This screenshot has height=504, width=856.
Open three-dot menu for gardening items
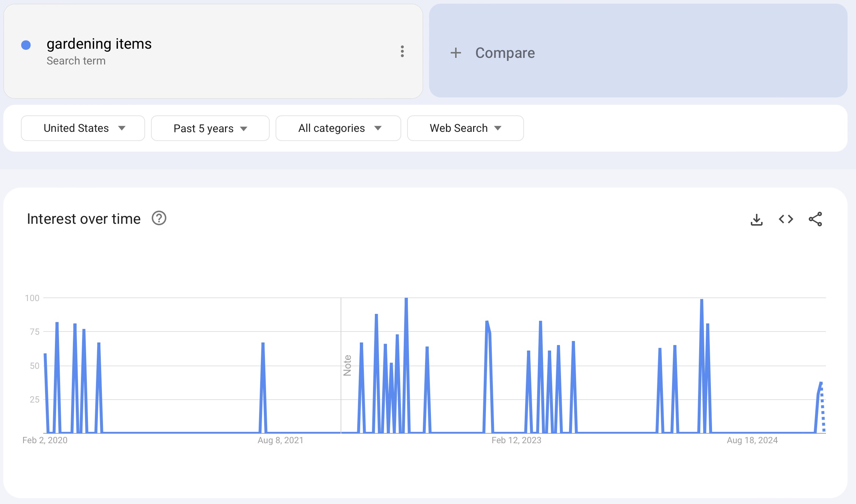pyautogui.click(x=402, y=51)
